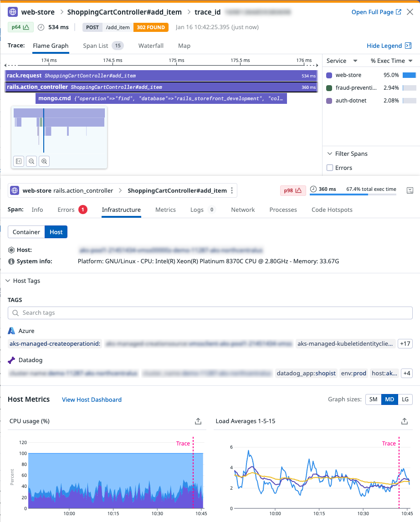Click the ShoppingCartController#add_item breadcrumb in header
The image size is (420, 522).
124,12
